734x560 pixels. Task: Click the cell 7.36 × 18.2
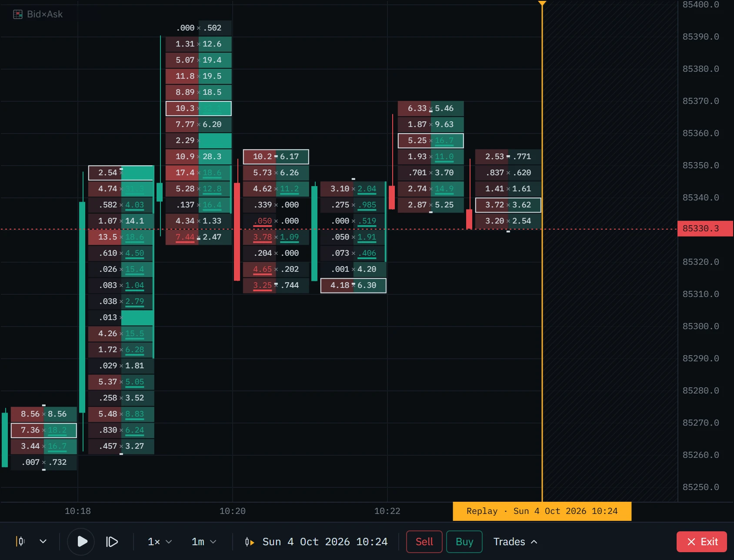tap(43, 430)
